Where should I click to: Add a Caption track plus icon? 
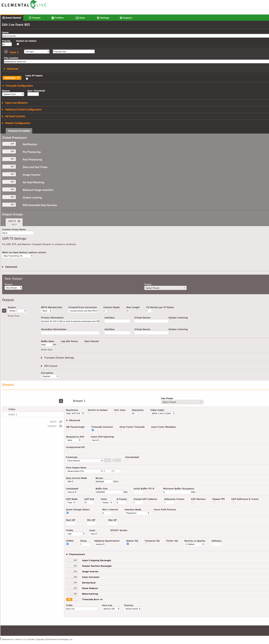pos(61,426)
